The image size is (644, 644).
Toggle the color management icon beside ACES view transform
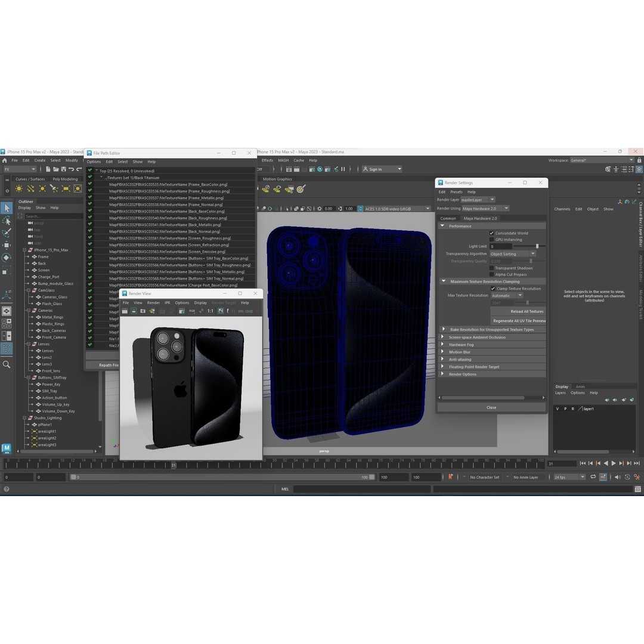click(x=360, y=209)
